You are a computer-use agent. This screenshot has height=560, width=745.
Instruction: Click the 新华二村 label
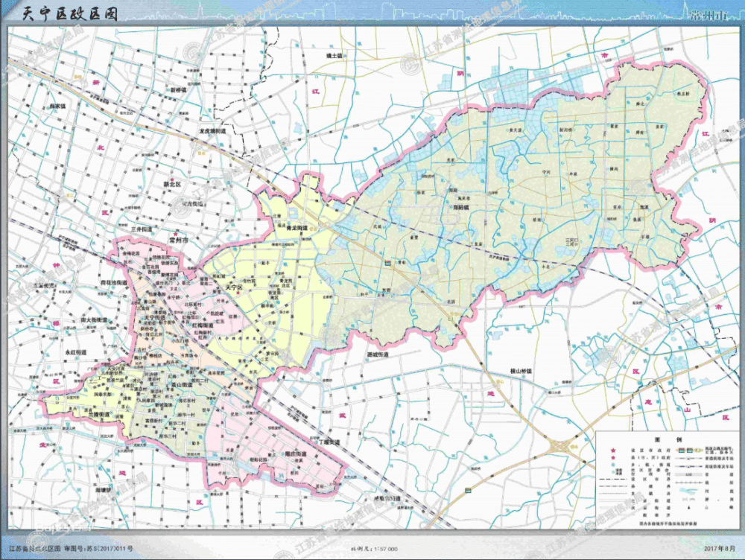(177, 423)
